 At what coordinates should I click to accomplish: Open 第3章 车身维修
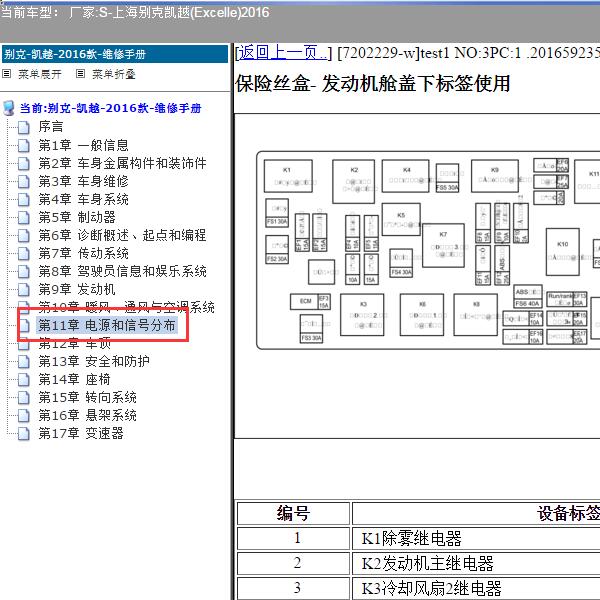point(83,181)
